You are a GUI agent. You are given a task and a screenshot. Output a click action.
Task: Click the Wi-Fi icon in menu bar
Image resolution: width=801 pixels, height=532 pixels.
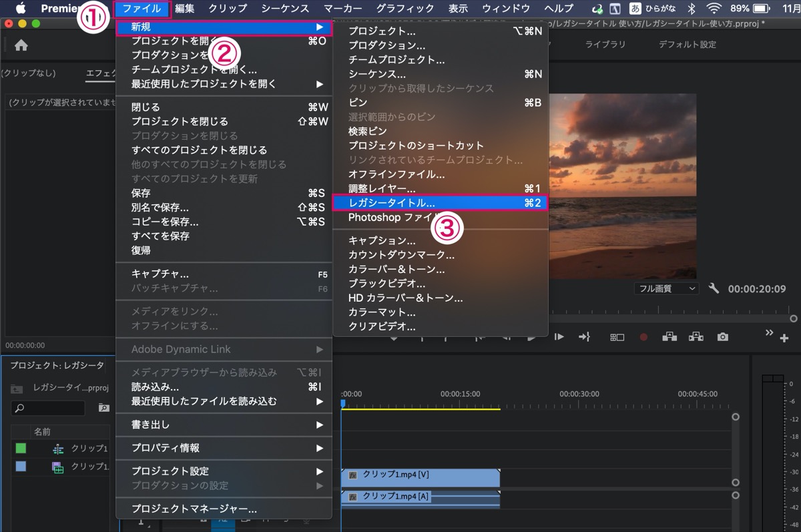(x=714, y=9)
